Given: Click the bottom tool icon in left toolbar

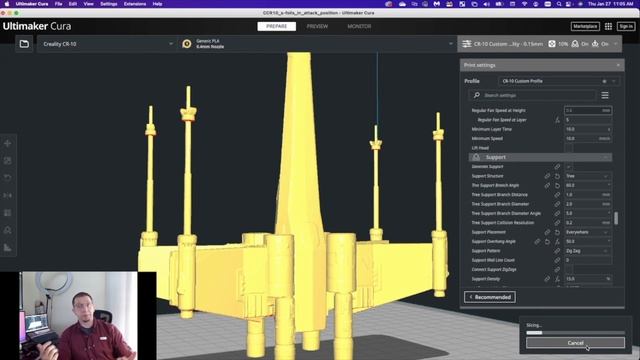Looking at the screenshot, I should pos(7,247).
